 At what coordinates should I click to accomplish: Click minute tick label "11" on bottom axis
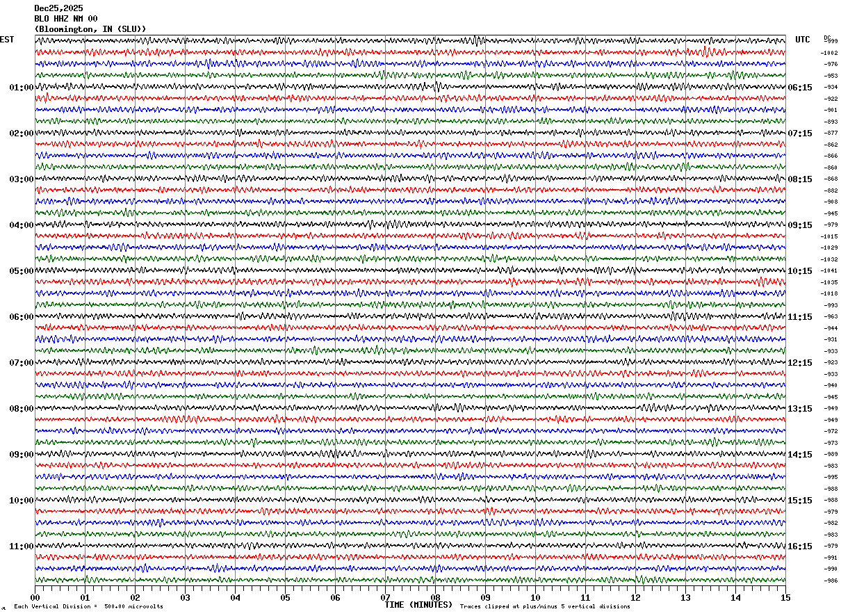585,597
